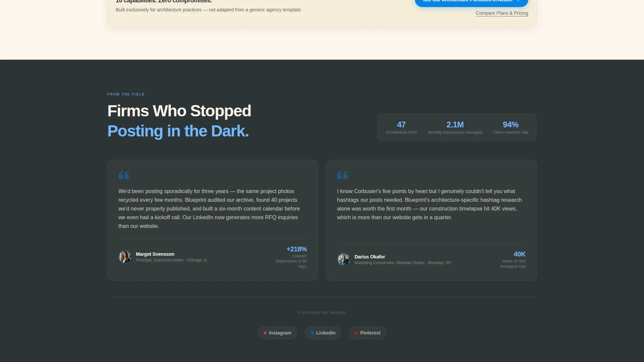The height and width of the screenshot is (362, 644).
Task: Click the 'Architecture firms' caption
Action: tap(401, 132)
